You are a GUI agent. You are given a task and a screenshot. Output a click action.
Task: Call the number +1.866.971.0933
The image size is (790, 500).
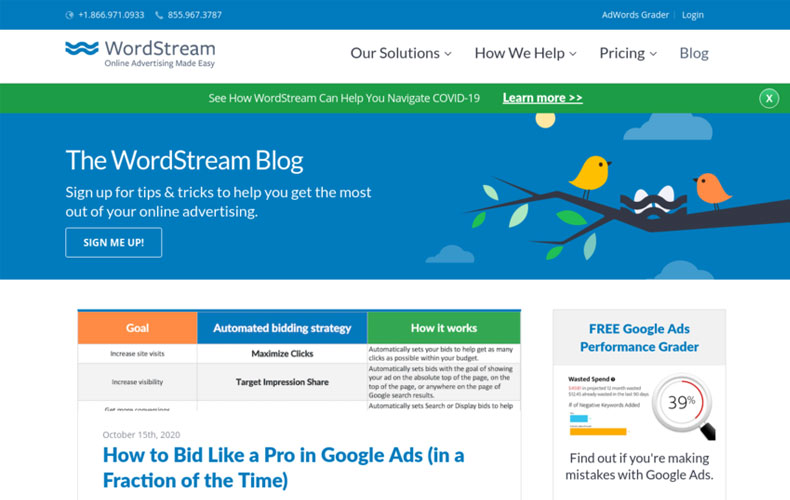coord(111,15)
